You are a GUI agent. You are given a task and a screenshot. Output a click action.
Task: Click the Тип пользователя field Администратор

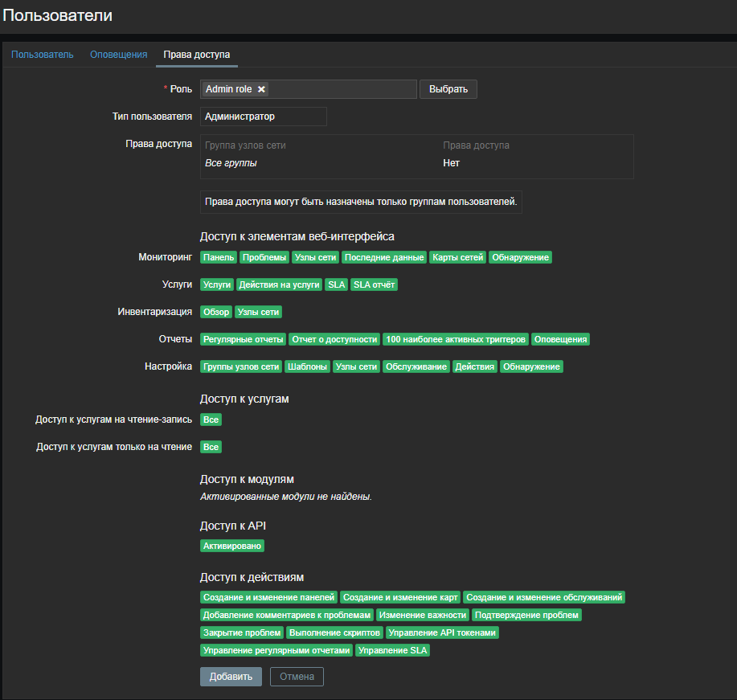[263, 117]
